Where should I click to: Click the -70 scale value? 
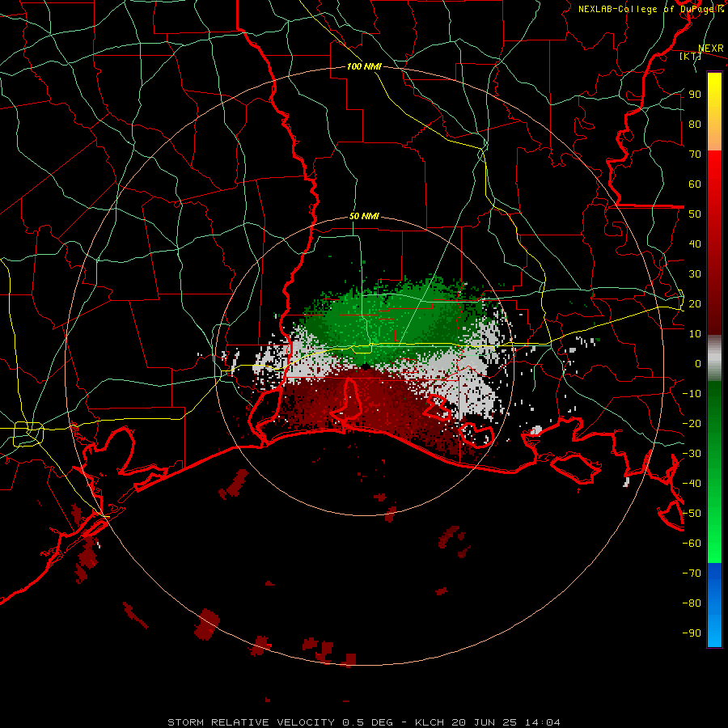click(692, 574)
